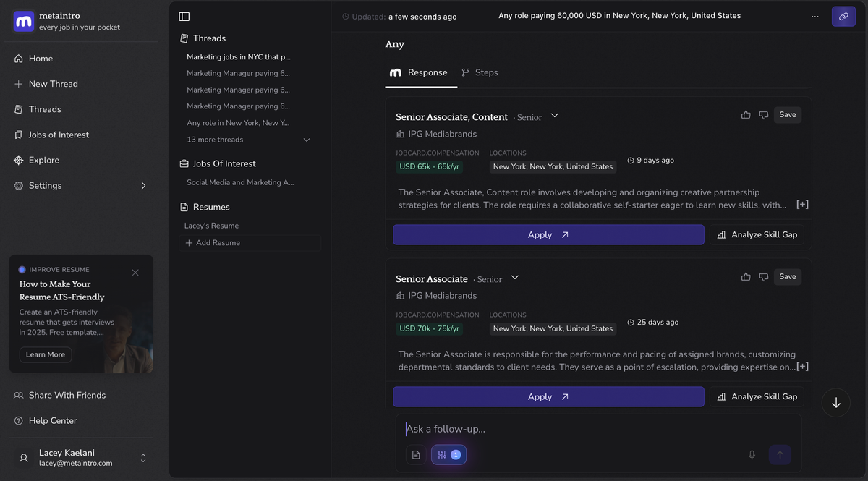
Task: Click the scroll-down arrow floating button
Action: [x=835, y=402]
